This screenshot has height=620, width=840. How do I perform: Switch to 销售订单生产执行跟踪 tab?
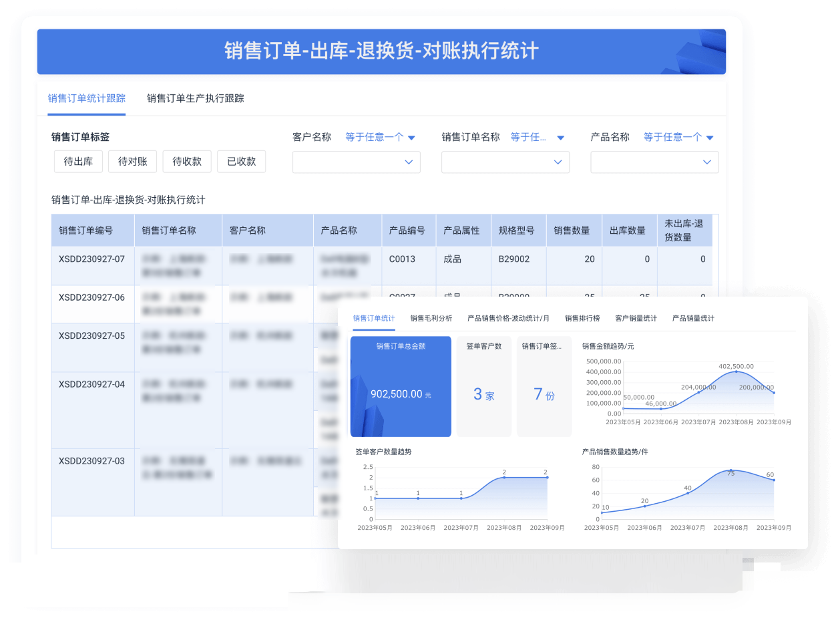tap(195, 98)
